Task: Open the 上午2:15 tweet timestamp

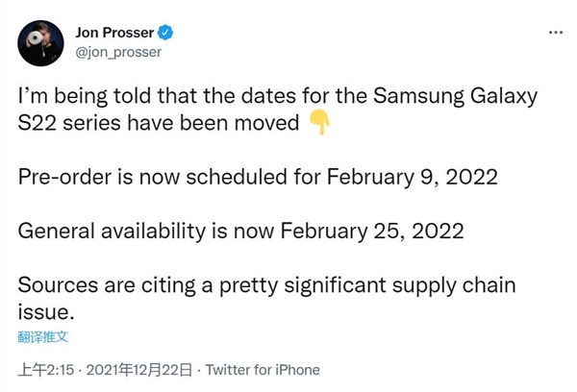Action: [x=44, y=370]
